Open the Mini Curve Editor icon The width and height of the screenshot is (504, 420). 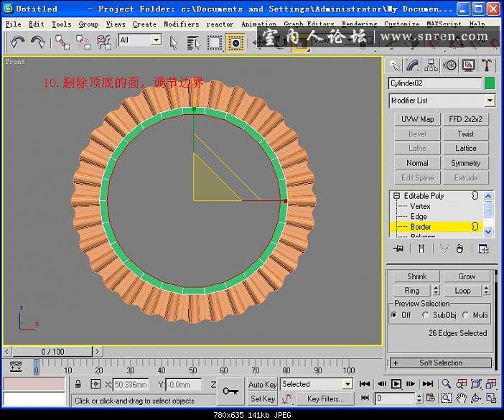(x=16, y=367)
